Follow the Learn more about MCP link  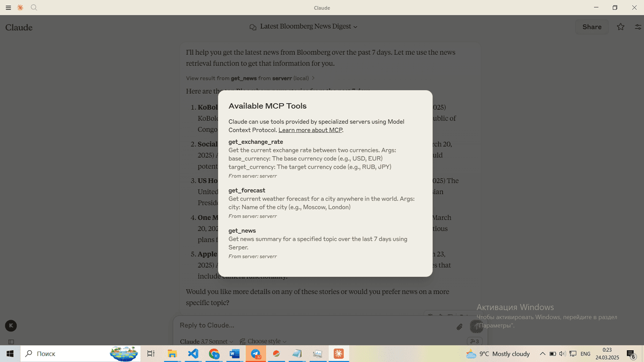310,130
